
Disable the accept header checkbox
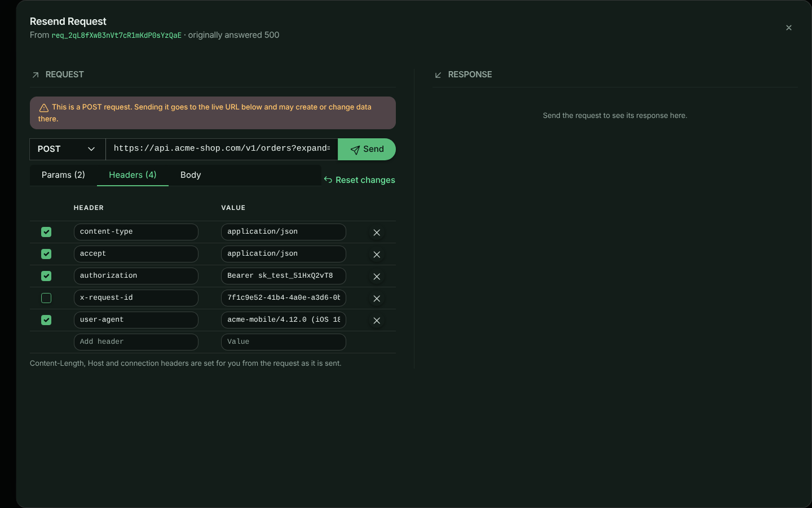pyautogui.click(x=46, y=254)
